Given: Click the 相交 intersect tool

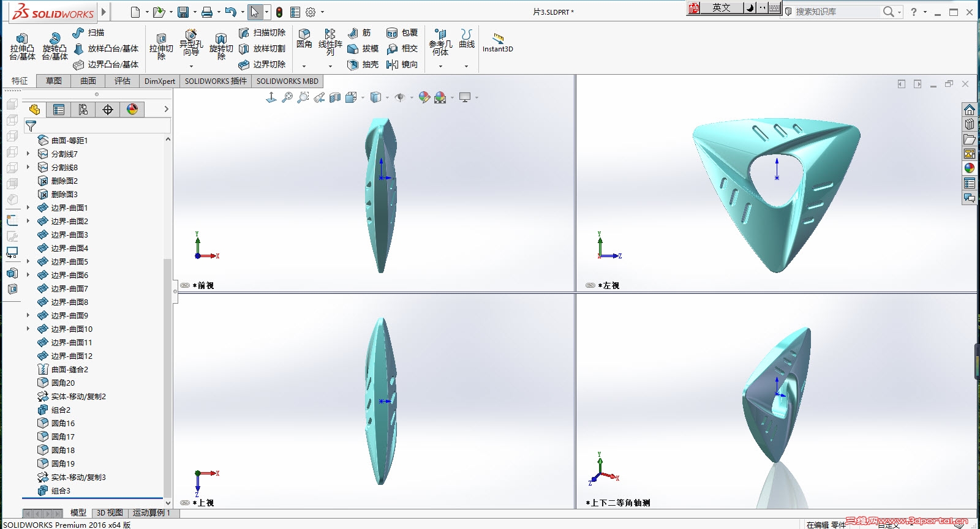Looking at the screenshot, I should point(402,48).
